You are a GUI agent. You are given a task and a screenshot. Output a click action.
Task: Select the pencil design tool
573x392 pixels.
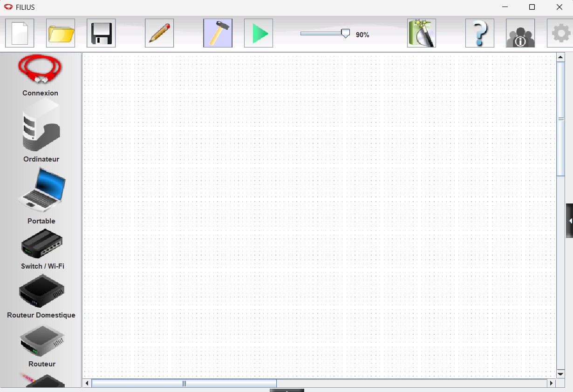(159, 33)
